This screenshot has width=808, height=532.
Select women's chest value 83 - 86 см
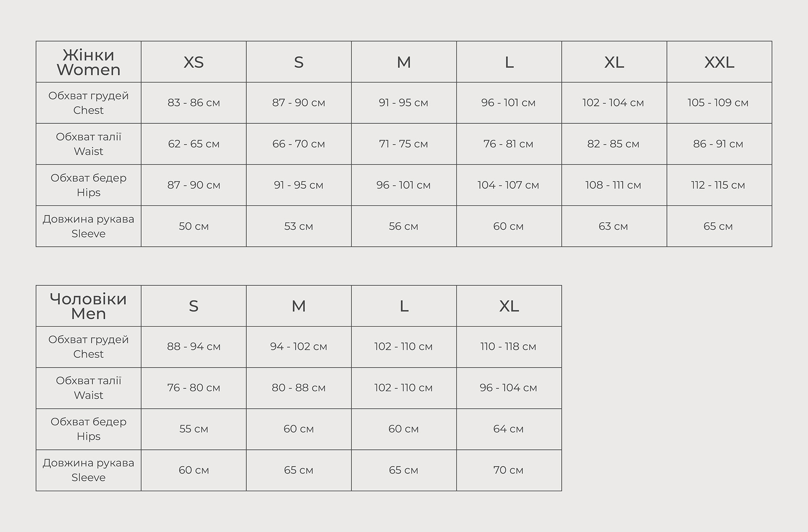194,103
